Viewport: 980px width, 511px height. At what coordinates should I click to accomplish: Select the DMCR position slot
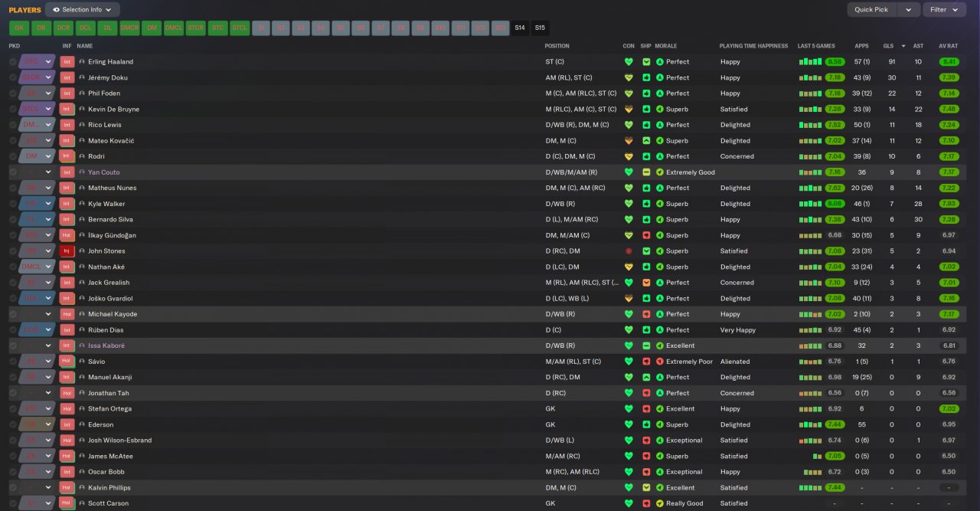(x=130, y=28)
